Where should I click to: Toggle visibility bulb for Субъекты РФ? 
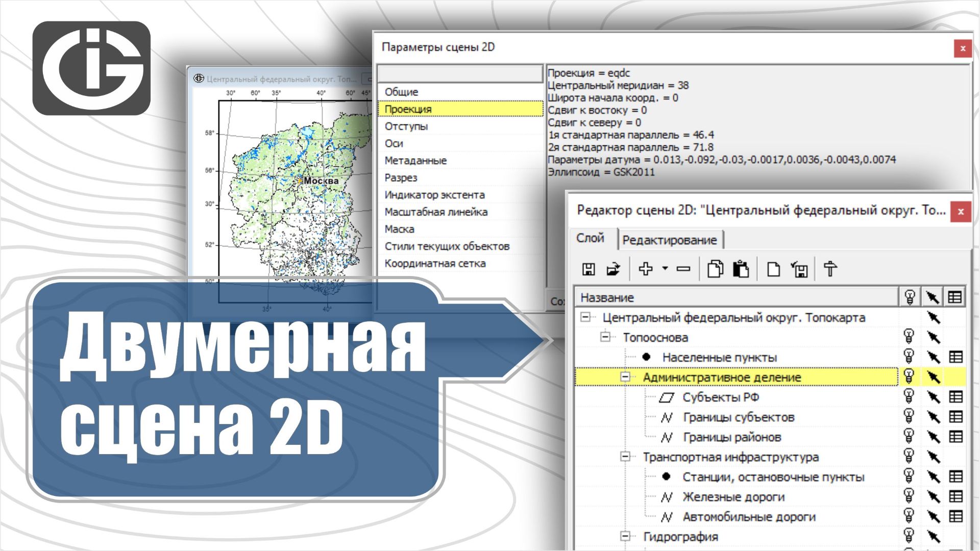tap(909, 396)
